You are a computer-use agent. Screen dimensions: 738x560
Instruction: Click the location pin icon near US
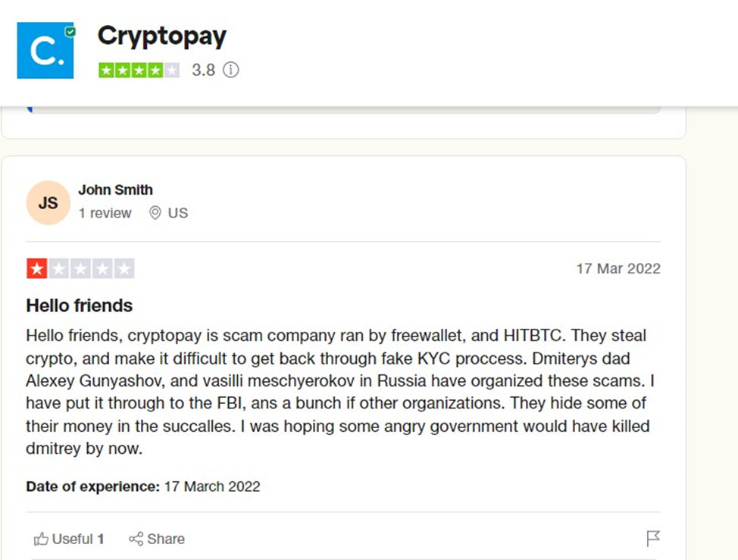(155, 213)
